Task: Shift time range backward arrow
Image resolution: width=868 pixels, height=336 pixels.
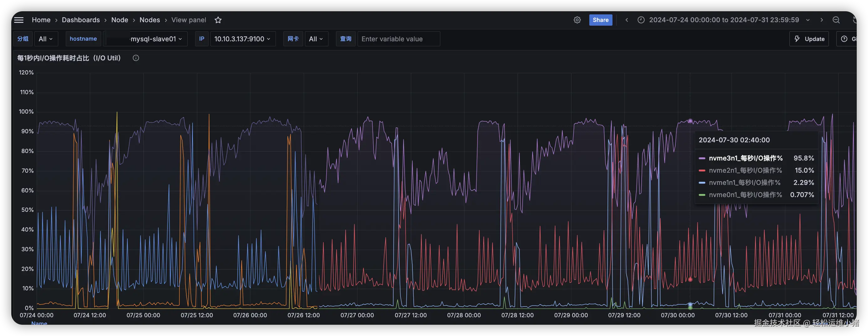Action: point(627,20)
